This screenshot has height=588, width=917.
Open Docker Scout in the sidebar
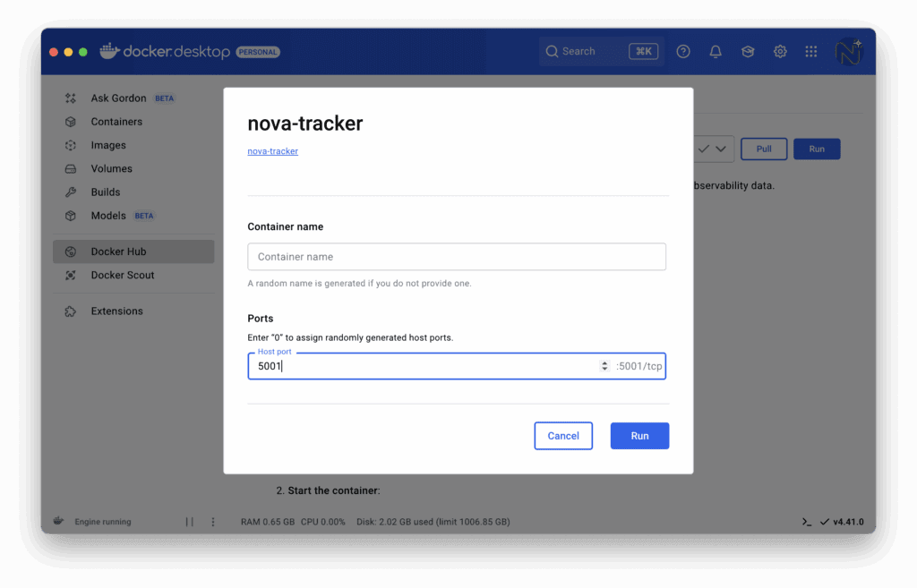click(133, 275)
